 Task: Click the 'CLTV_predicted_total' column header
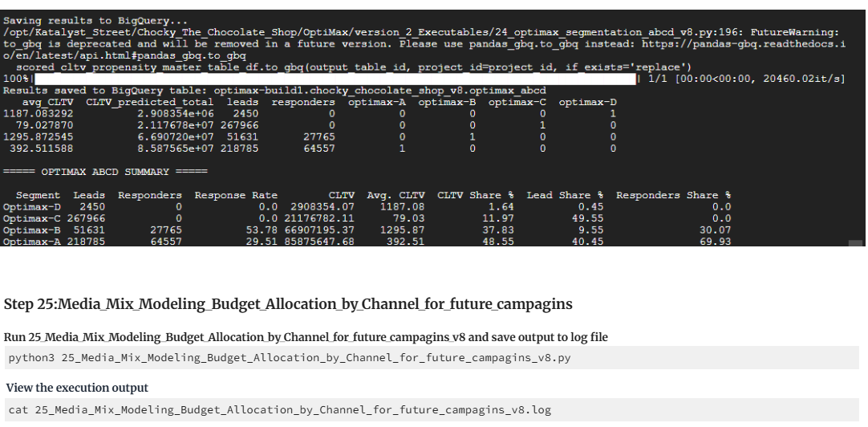point(149,102)
